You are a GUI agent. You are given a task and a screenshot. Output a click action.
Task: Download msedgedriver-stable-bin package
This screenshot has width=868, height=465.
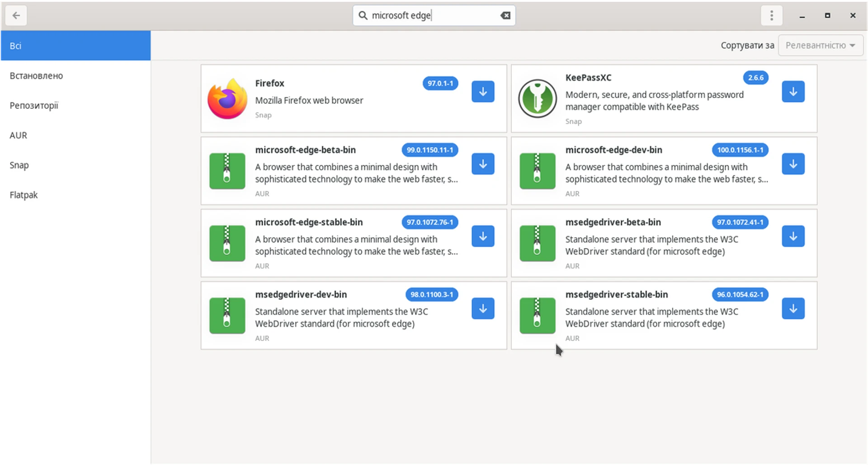[x=793, y=309]
